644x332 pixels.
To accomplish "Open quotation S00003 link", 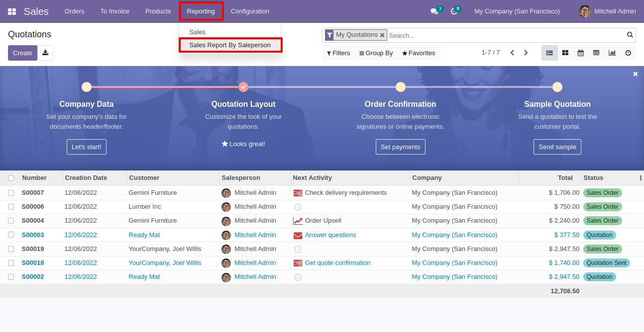I will [33, 235].
